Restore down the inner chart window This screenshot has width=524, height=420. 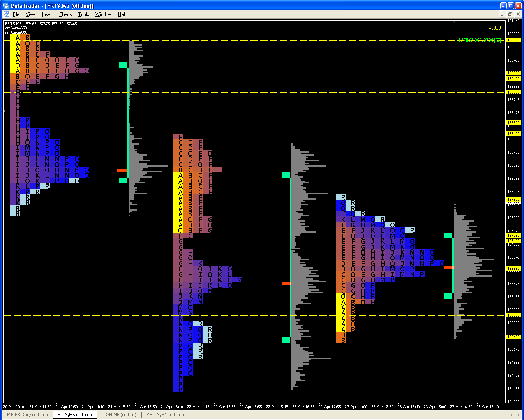(511, 14)
